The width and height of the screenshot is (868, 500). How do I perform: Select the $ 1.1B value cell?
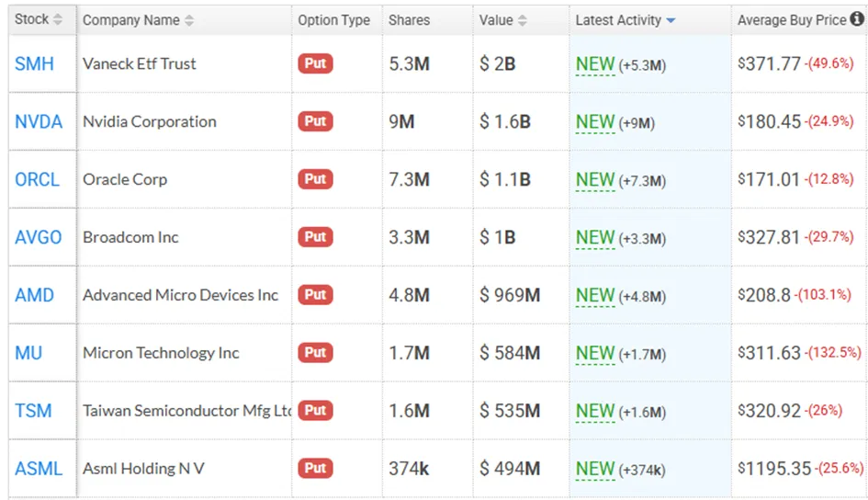(505, 180)
